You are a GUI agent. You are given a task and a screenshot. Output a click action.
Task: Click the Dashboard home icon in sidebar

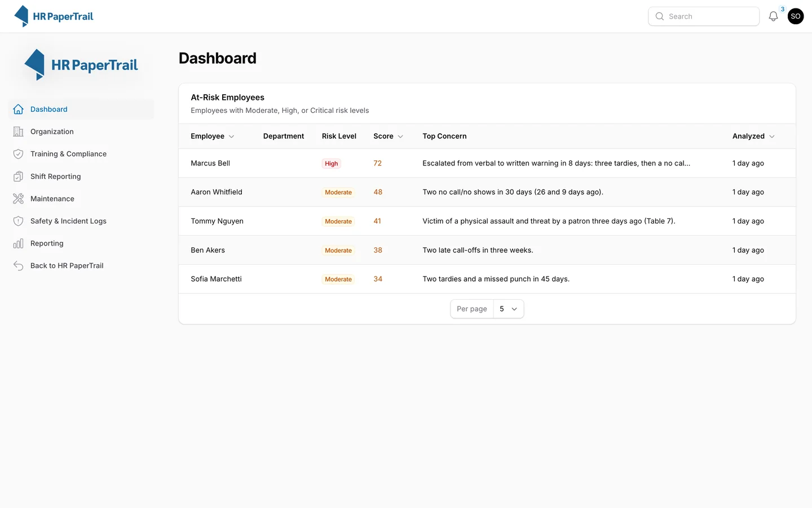tap(18, 109)
